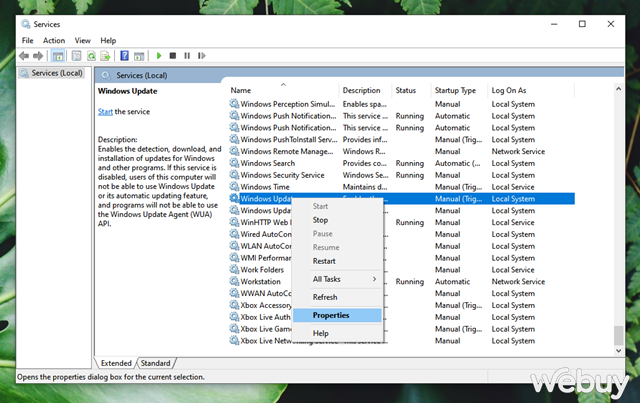Click gear icon next to WMI Performance

click(x=234, y=258)
